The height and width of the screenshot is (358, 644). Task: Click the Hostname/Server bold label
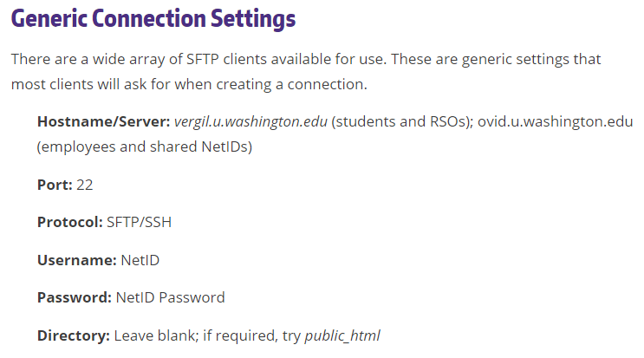pyautogui.click(x=103, y=122)
